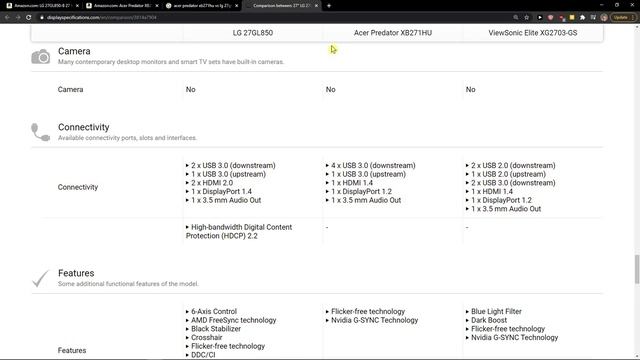Close the Comparison between tab
The image size is (640, 360).
(x=316, y=6)
